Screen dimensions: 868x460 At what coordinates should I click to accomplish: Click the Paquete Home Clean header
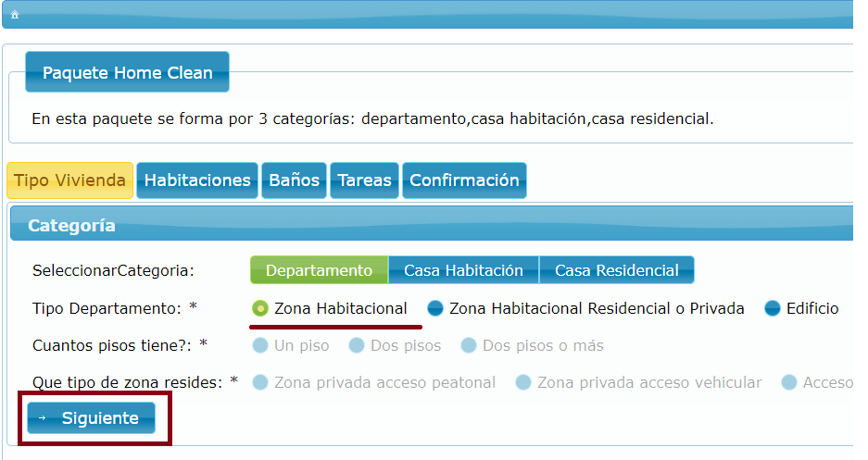(127, 73)
